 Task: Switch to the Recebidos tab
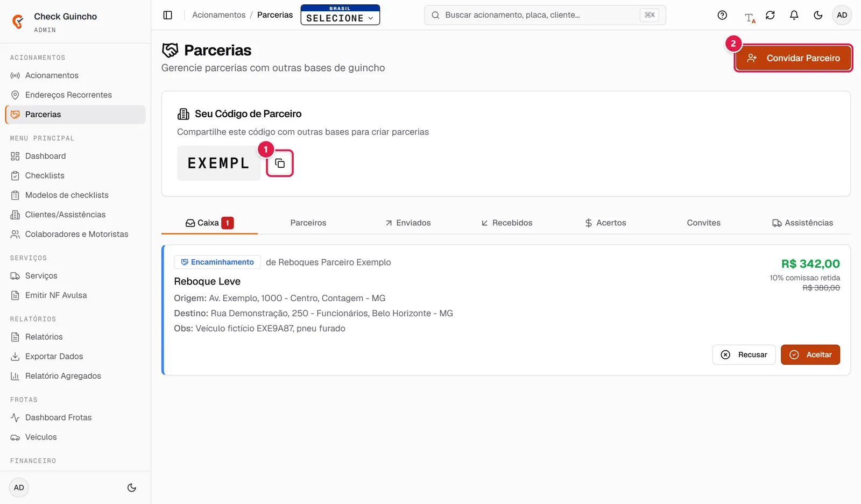[x=506, y=223]
